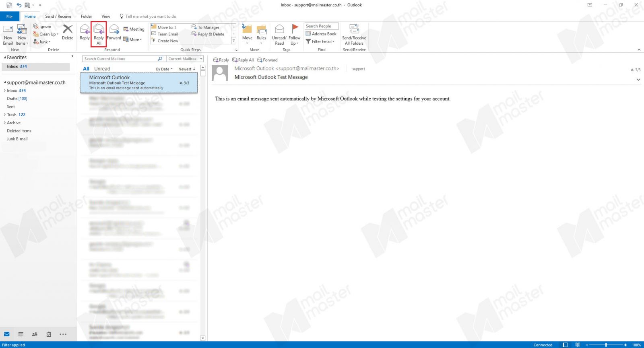The image size is (644, 348).
Task: Click Reply All in the reading pane
Action: [243, 60]
